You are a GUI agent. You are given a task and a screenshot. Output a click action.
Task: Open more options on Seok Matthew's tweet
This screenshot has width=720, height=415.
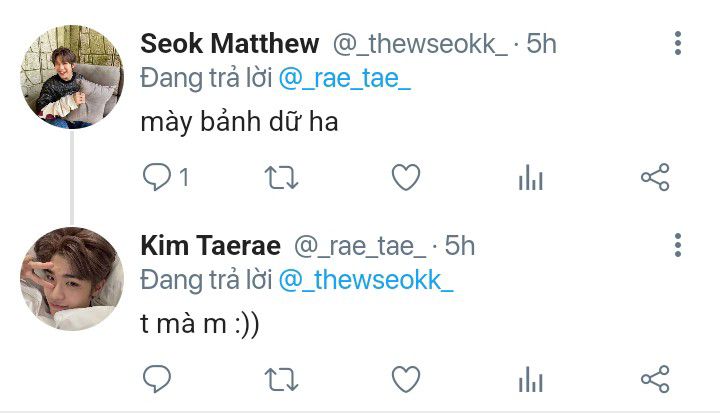click(678, 44)
